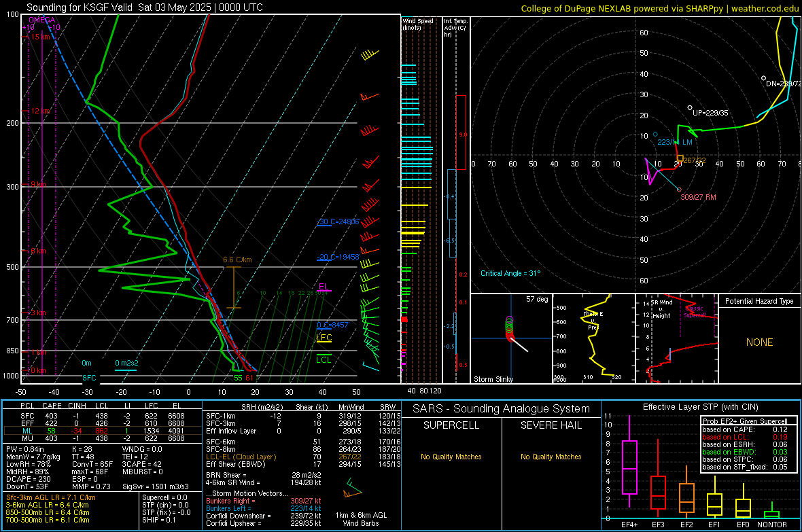Click the "PW = 0.84in" value
Screen dimensions: 802x532
(x=25, y=449)
